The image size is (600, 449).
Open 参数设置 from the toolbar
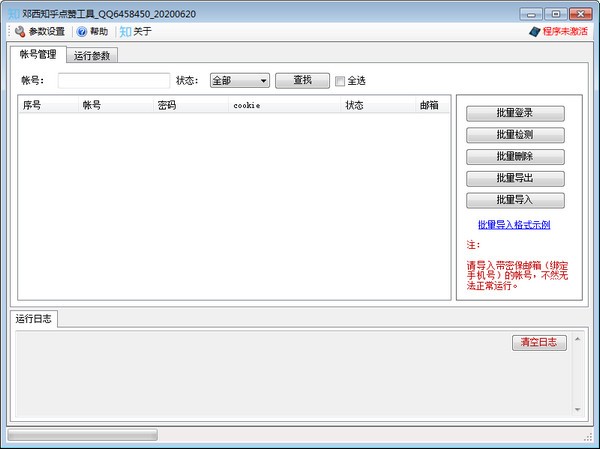point(40,31)
